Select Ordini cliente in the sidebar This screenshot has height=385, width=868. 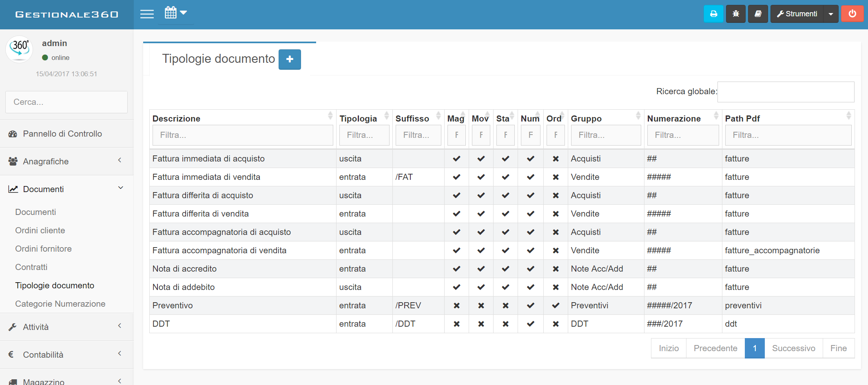tap(40, 230)
